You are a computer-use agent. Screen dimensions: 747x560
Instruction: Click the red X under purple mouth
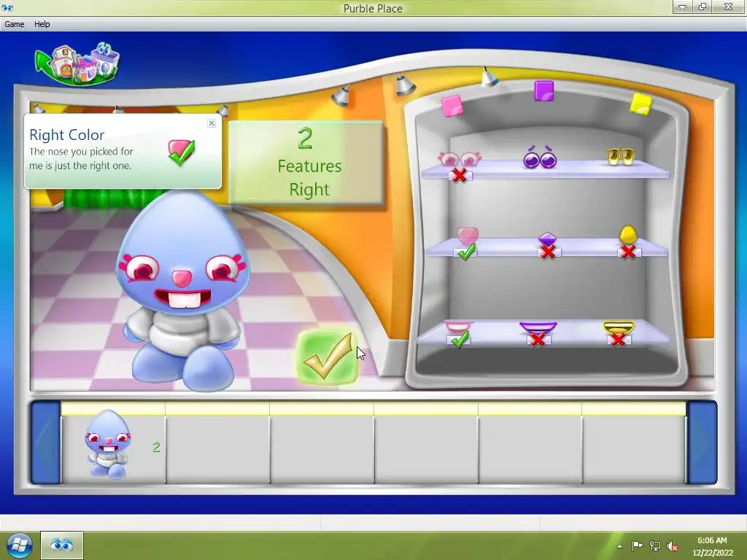[538, 339]
